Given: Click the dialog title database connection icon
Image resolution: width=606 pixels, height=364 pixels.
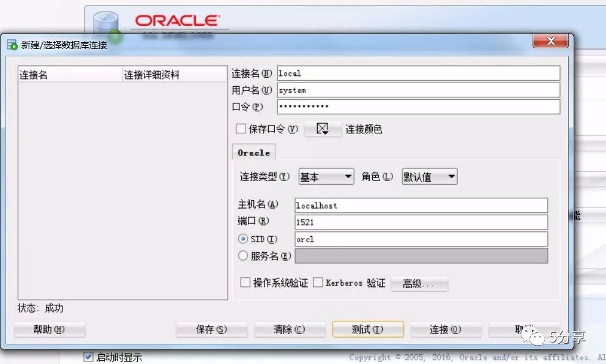Looking at the screenshot, I should pos(12,45).
